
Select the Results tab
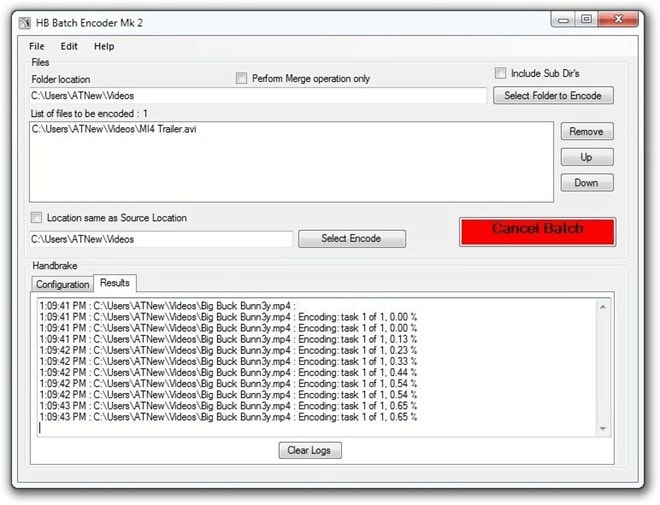point(114,283)
